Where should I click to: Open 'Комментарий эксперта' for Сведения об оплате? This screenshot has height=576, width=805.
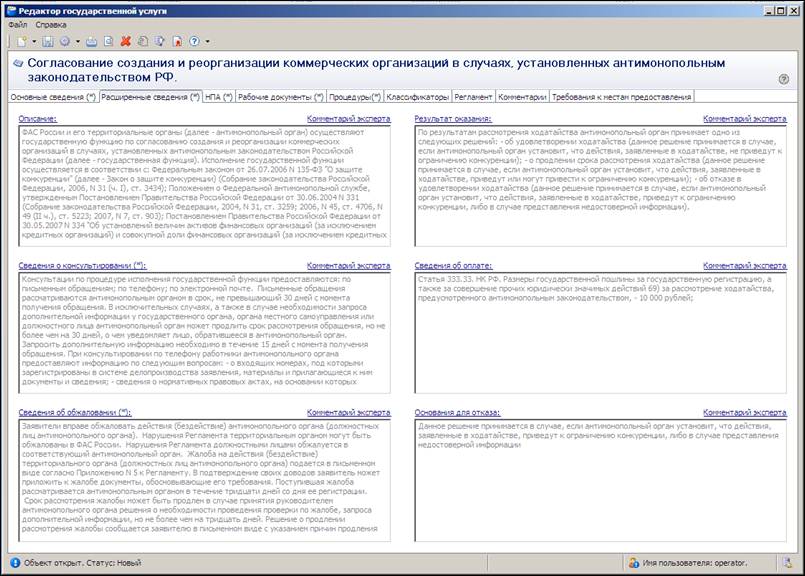coord(744,265)
